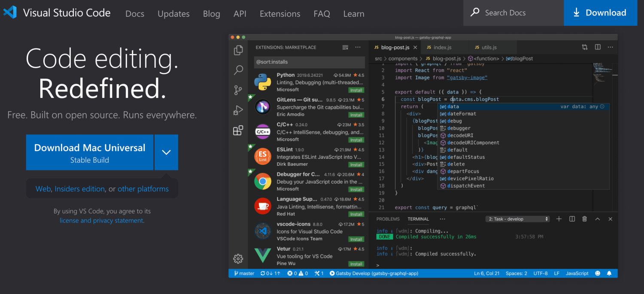Click the errors and warnings status item
Viewport: 644px width, 294px height.
(298, 273)
